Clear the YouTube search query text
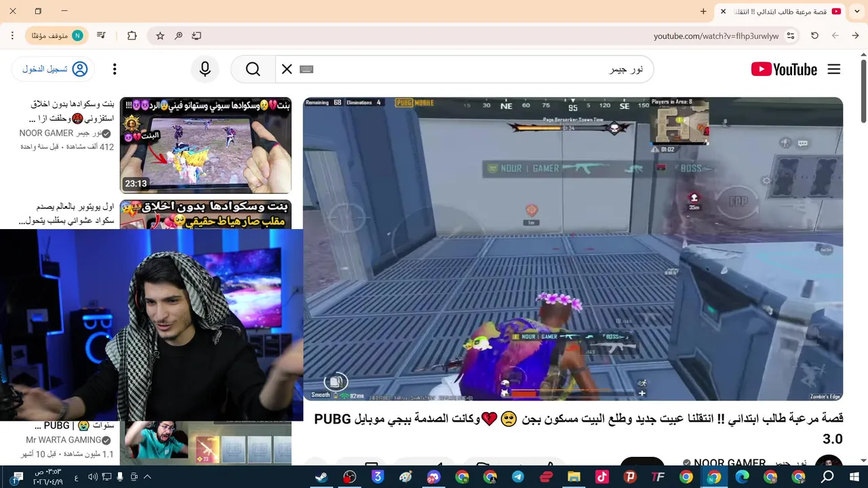The width and height of the screenshot is (868, 488). point(287,69)
